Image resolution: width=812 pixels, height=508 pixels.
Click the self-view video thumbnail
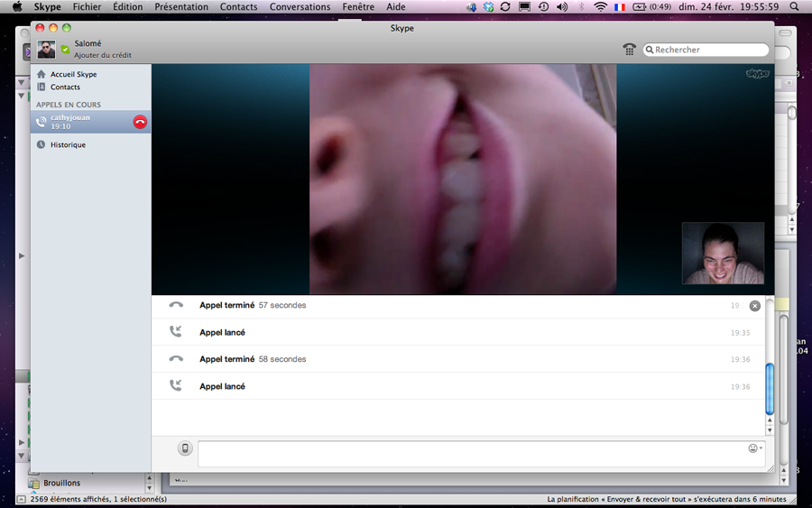point(723,254)
